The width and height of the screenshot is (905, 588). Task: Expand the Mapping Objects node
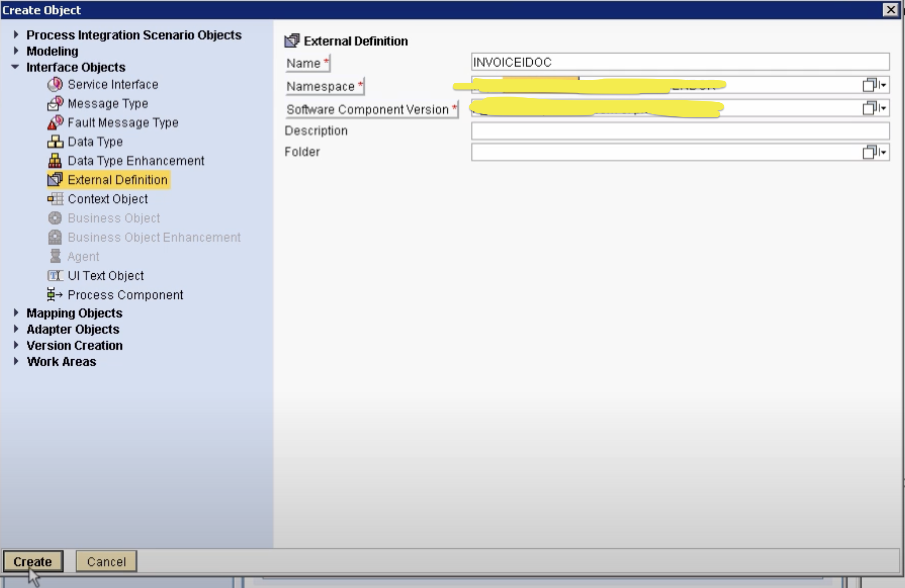(x=16, y=313)
